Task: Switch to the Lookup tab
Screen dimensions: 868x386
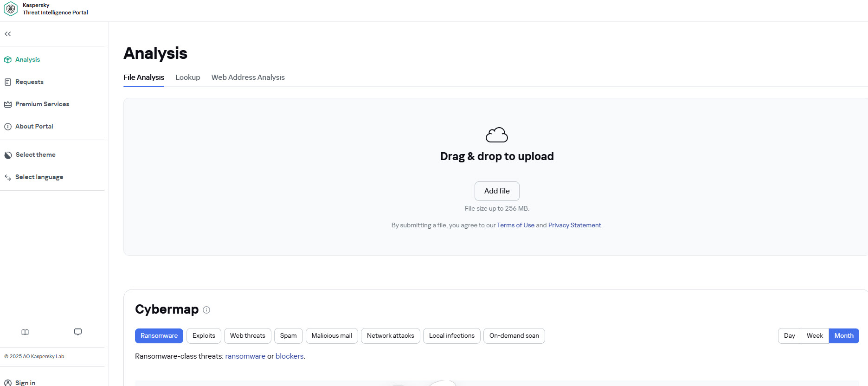Action: [x=187, y=77]
